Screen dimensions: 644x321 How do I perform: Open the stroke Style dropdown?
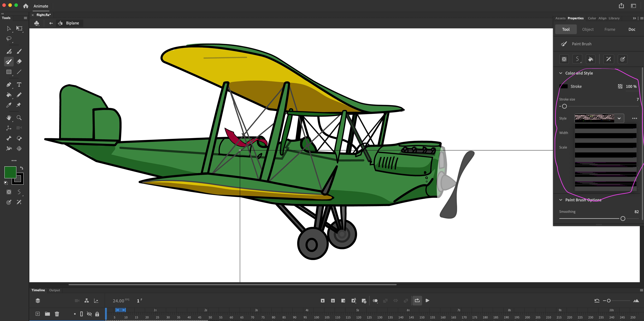coord(619,118)
